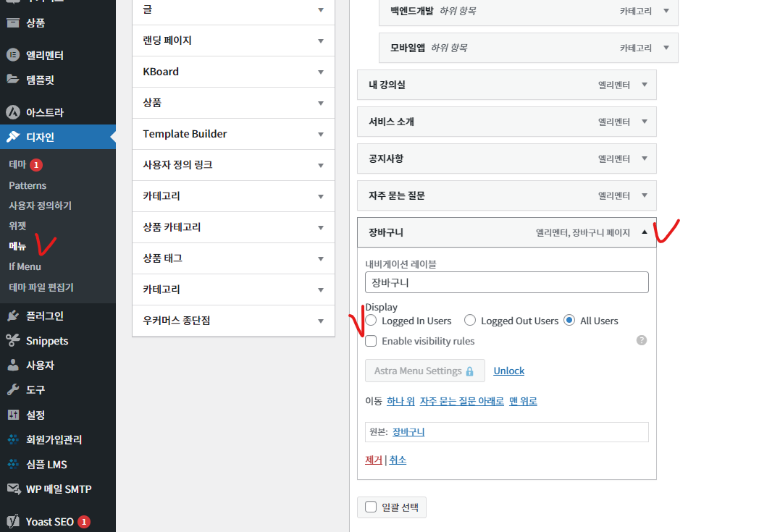Tick the Enable visibility rules checkbox
759x532 pixels.
[371, 341]
